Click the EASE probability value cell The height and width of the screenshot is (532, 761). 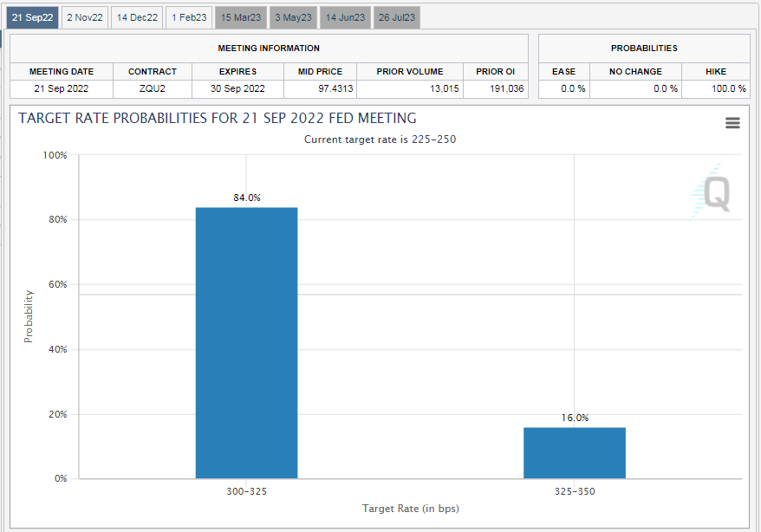click(563, 88)
